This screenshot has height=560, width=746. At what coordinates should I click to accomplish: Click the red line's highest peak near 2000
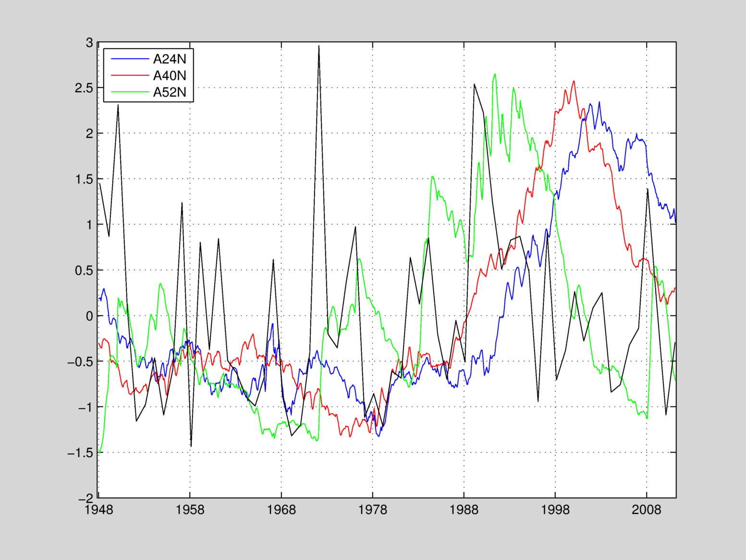click(574, 81)
